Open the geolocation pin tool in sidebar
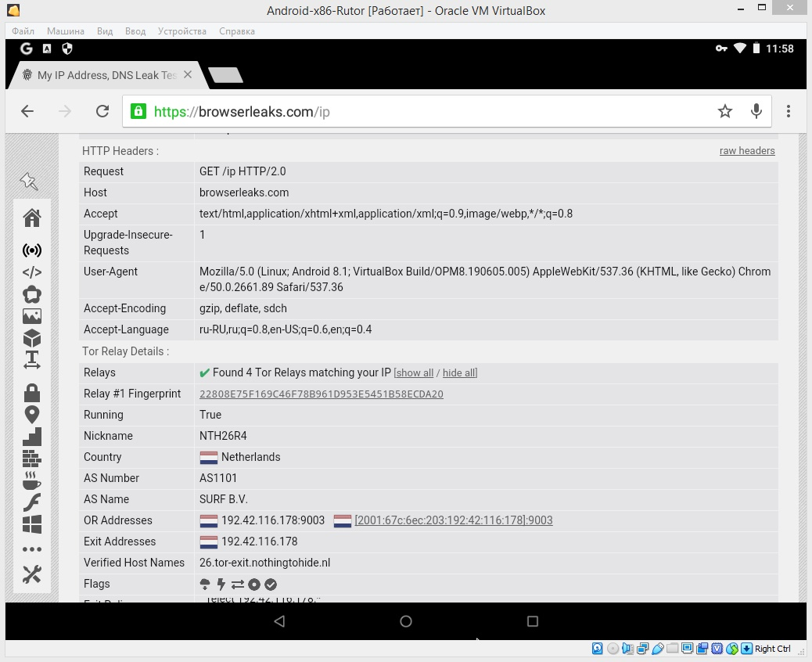 click(31, 415)
